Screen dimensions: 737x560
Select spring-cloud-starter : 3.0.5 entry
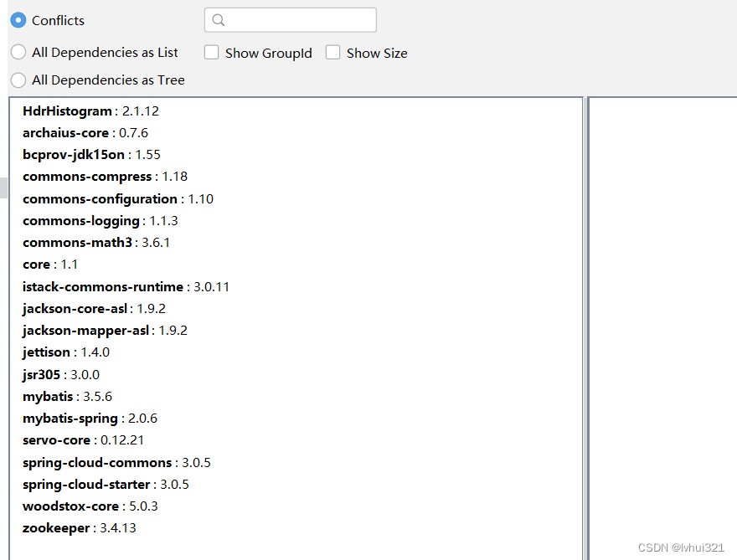pyautogui.click(x=106, y=485)
